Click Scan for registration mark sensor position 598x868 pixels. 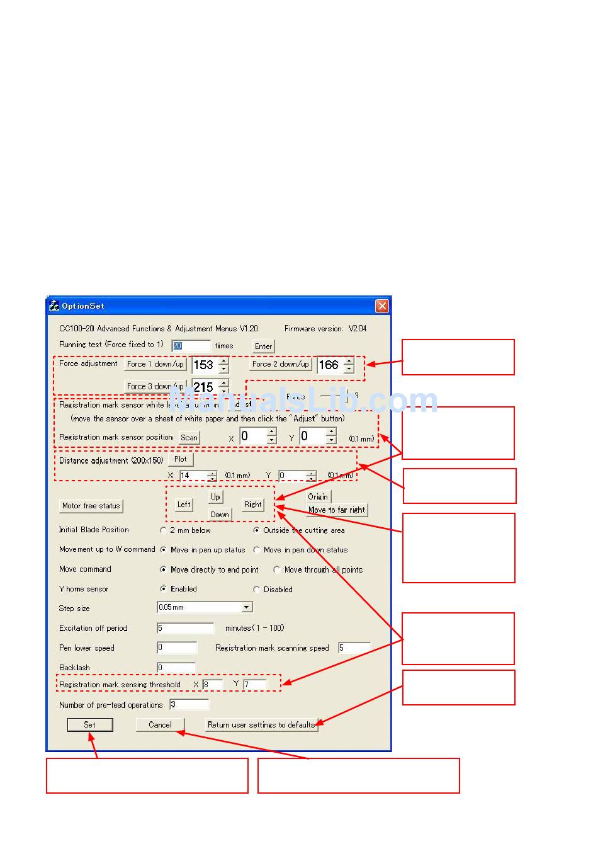pyautogui.click(x=189, y=438)
